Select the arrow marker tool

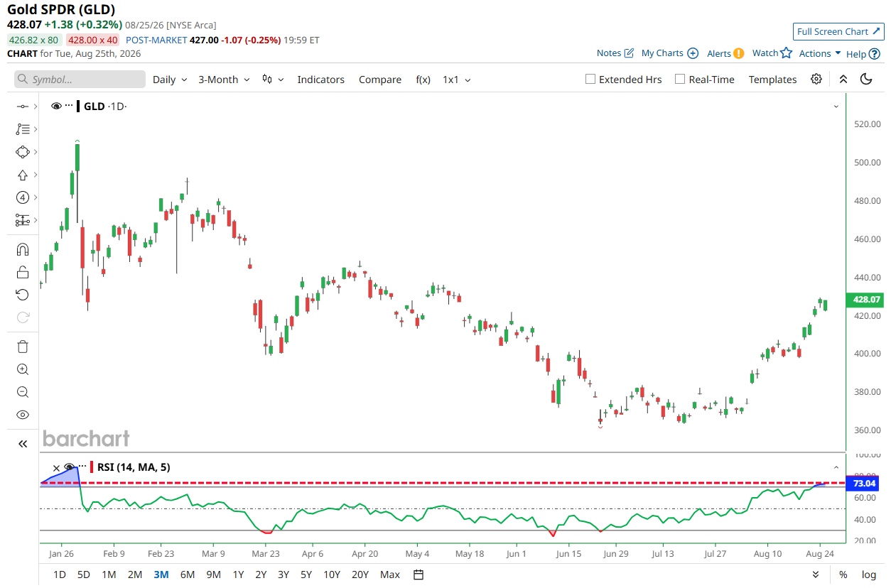click(x=22, y=175)
